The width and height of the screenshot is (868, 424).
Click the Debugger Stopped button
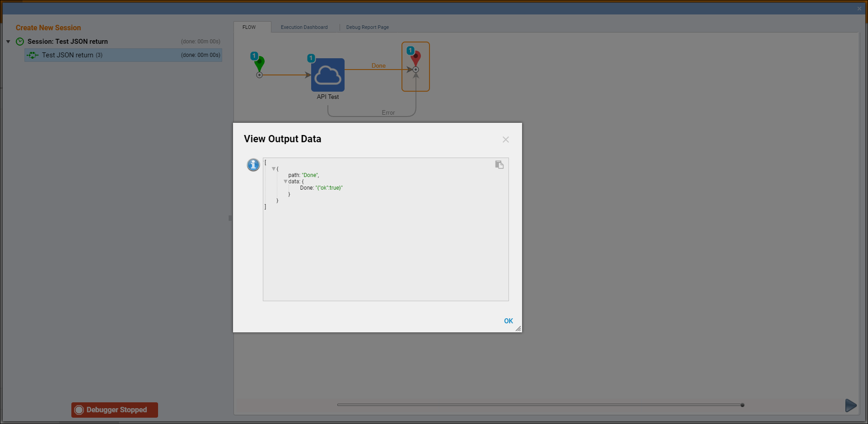coord(115,410)
